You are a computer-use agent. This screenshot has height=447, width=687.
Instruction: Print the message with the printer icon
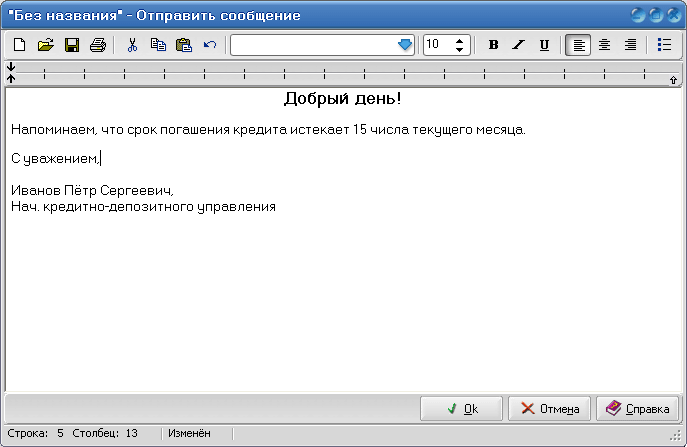(x=98, y=45)
